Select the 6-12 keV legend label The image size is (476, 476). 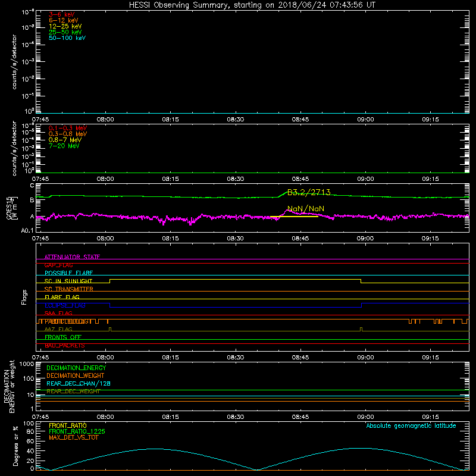pyautogui.click(x=64, y=20)
